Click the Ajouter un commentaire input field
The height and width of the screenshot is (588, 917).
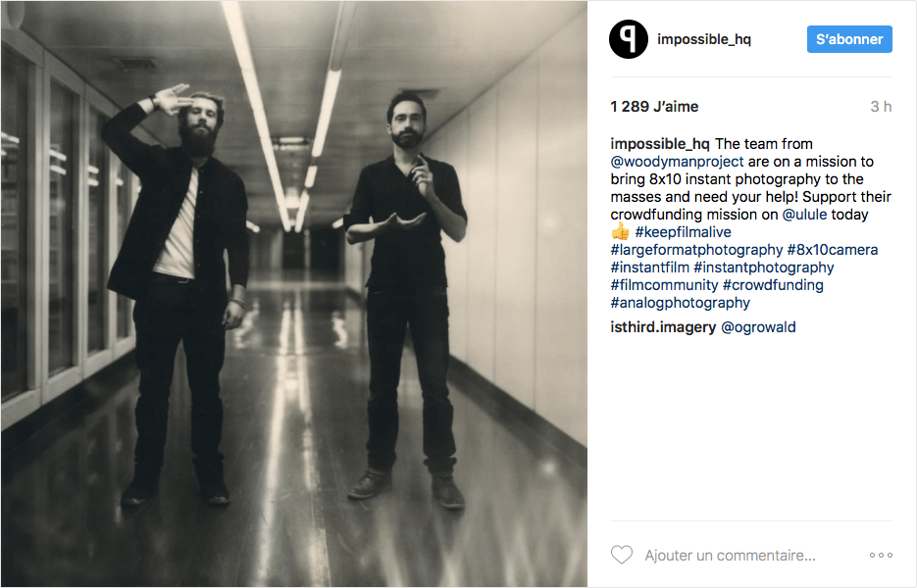[730, 556]
